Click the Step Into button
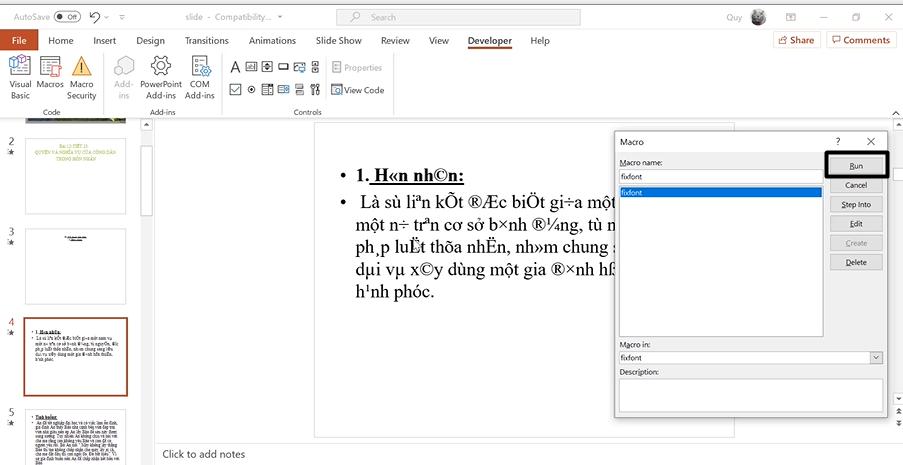The width and height of the screenshot is (903, 465). tap(855, 204)
